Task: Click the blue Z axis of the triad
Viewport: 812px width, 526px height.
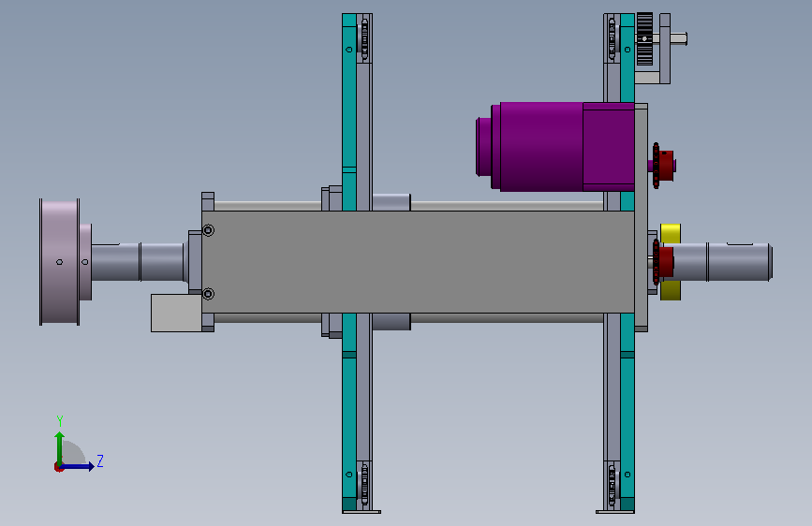Action: coord(77,466)
